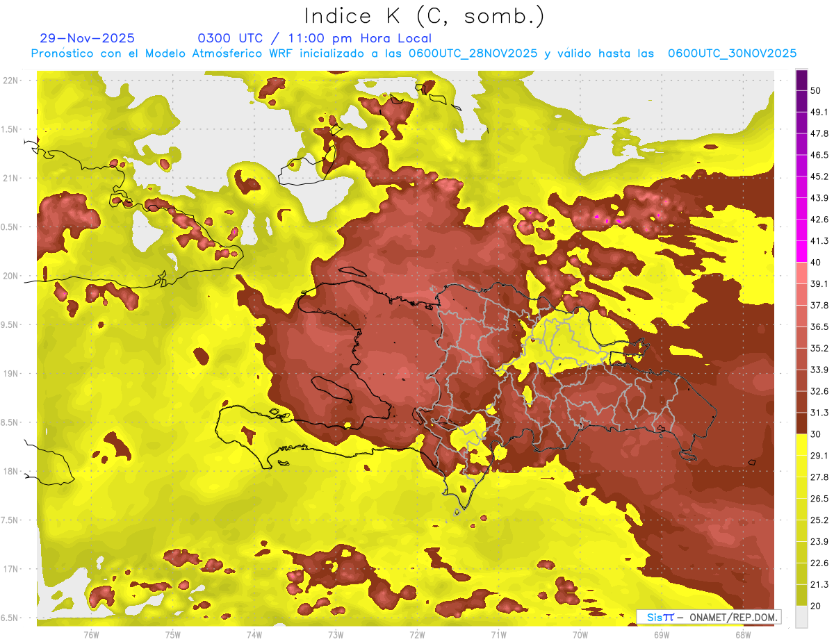Click the longitude label "76W"
Screen dimensions: 834x644
point(91,634)
